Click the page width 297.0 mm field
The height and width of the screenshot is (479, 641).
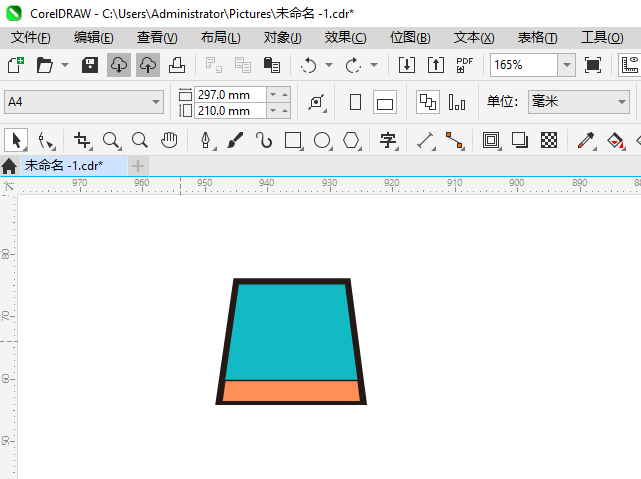click(230, 95)
